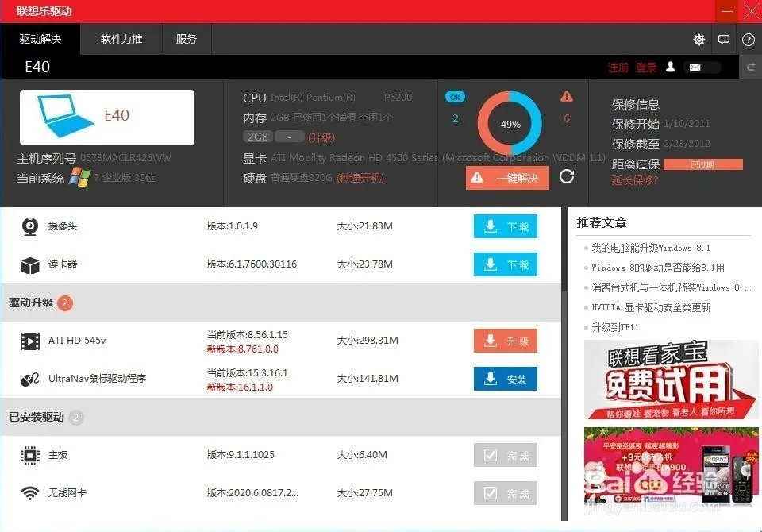Viewport: 762px width, 532px height.
Task: Click the UltraNav mouse driver icon
Action: click(x=29, y=379)
